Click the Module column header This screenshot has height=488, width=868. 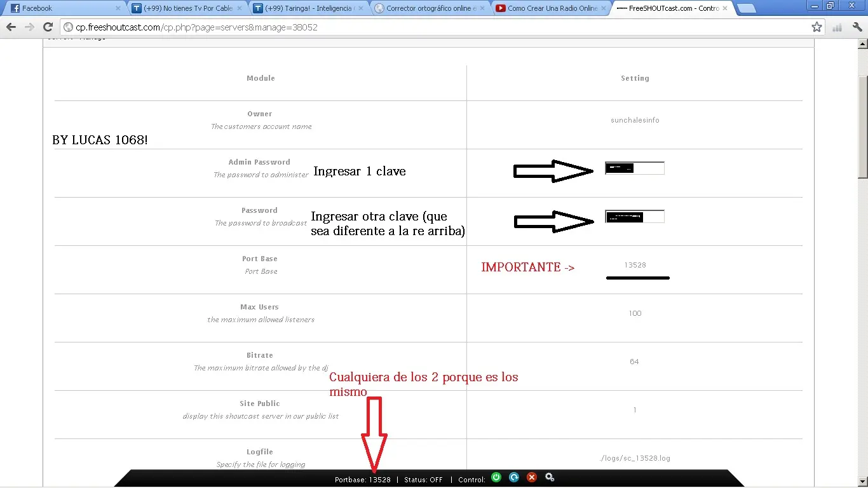tap(261, 78)
